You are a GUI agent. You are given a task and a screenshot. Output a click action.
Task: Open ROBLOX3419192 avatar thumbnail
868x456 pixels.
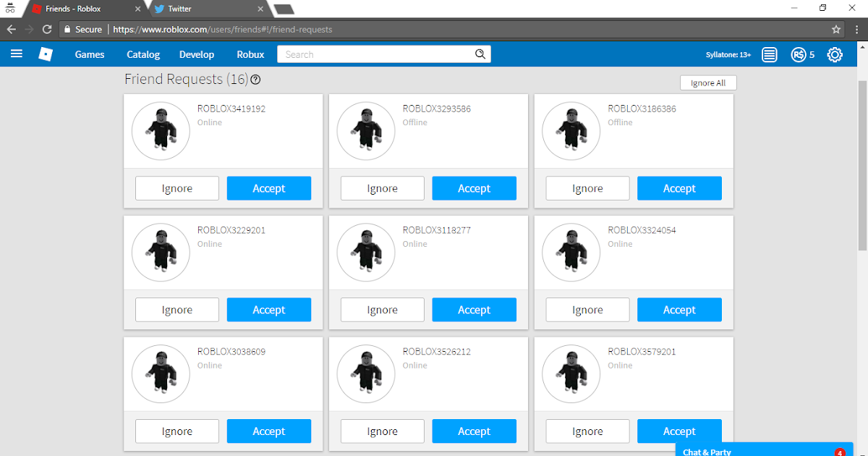click(161, 131)
